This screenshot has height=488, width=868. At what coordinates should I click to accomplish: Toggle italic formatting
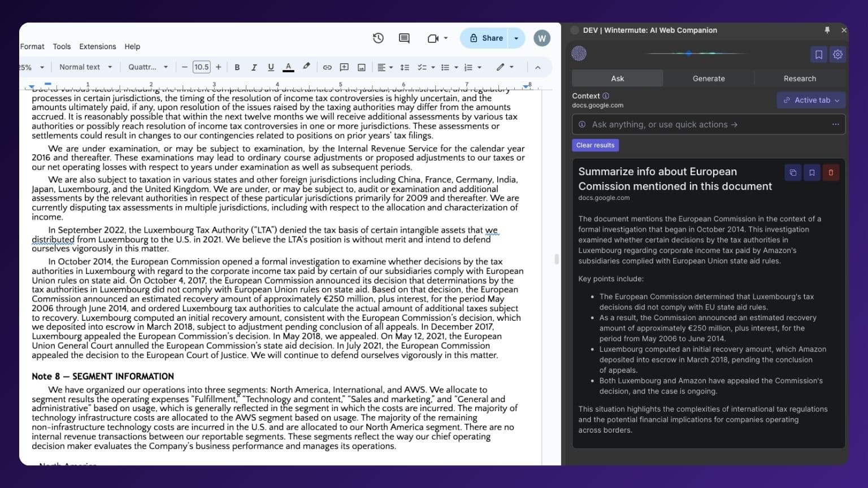[254, 67]
